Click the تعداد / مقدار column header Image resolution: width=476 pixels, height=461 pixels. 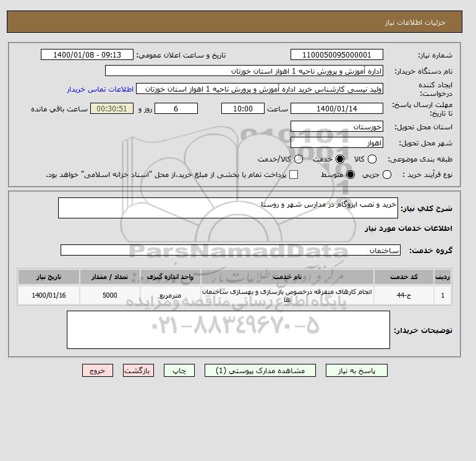109,277
